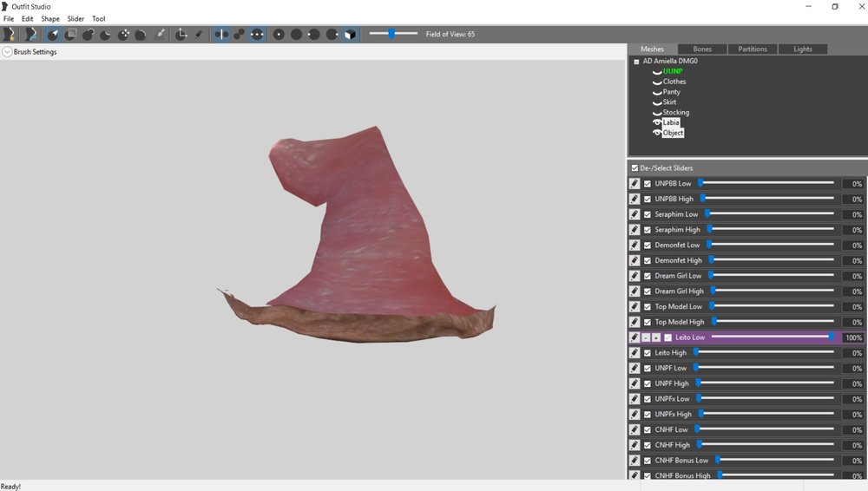Select the Labia mesh in tree
The height and width of the screenshot is (491, 868).
coord(671,122)
